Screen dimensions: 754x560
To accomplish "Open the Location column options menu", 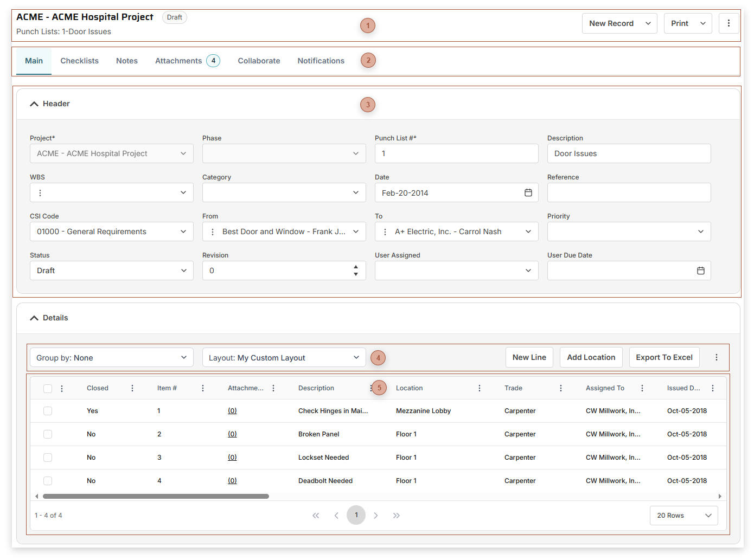I will click(480, 388).
